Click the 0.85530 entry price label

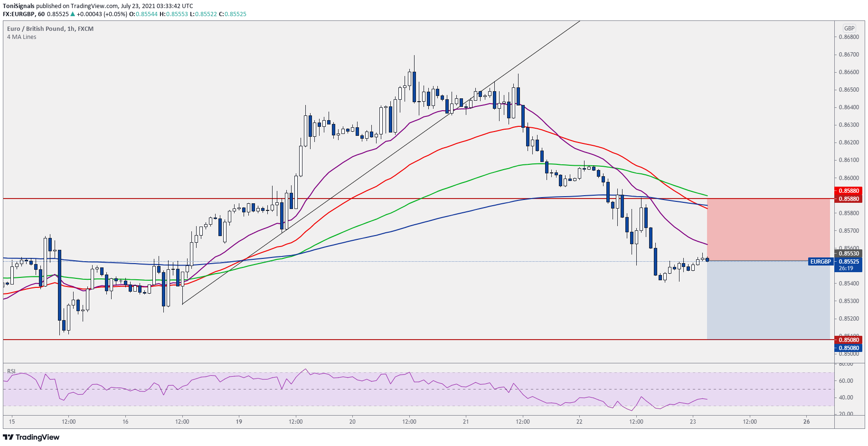click(x=849, y=254)
